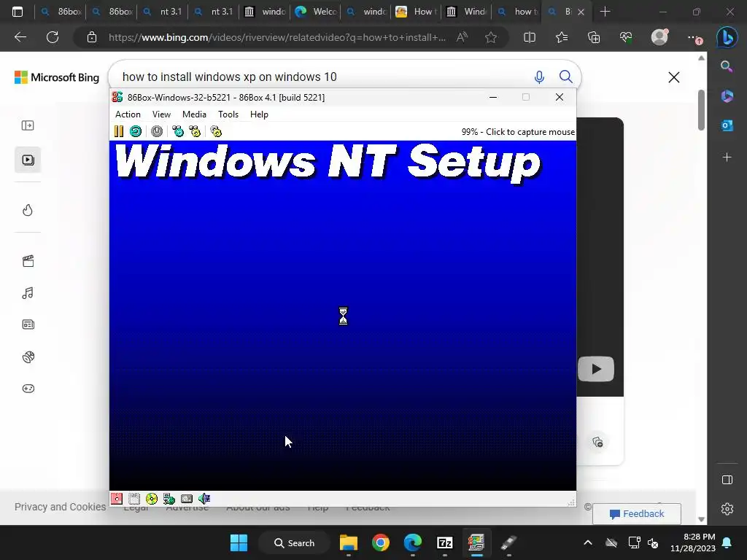Send Ctrl+Alt+Del via 86Box toolbar

[178, 131]
